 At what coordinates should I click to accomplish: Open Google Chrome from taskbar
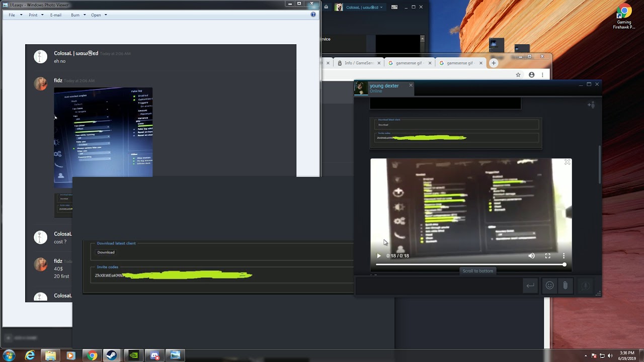[92, 355]
